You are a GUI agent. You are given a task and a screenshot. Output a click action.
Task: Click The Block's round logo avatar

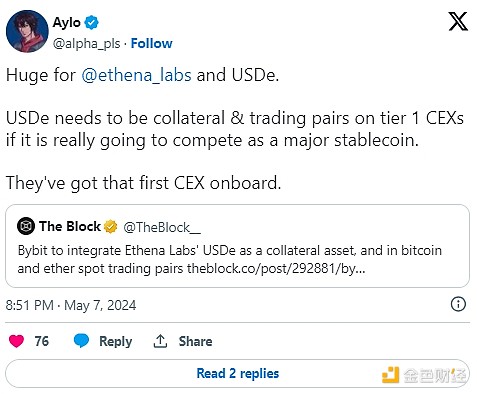click(x=26, y=226)
